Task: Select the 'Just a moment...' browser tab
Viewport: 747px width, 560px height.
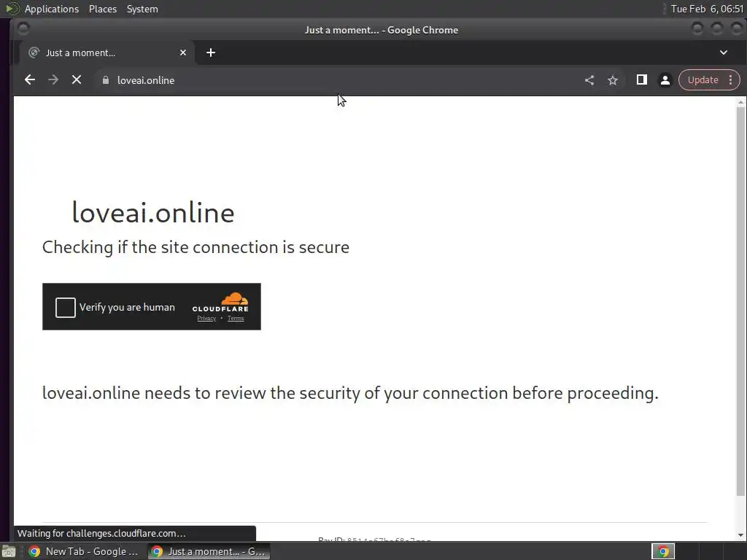Action: [x=107, y=52]
